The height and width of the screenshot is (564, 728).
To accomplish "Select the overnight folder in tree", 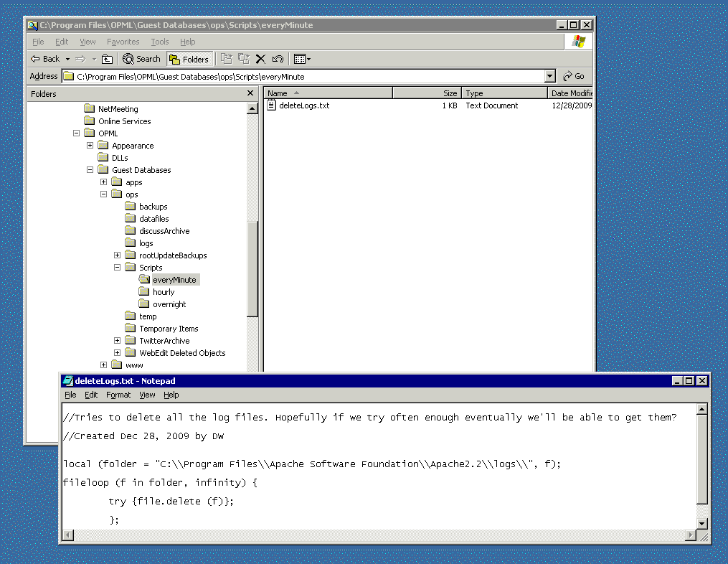I will click(x=169, y=304).
